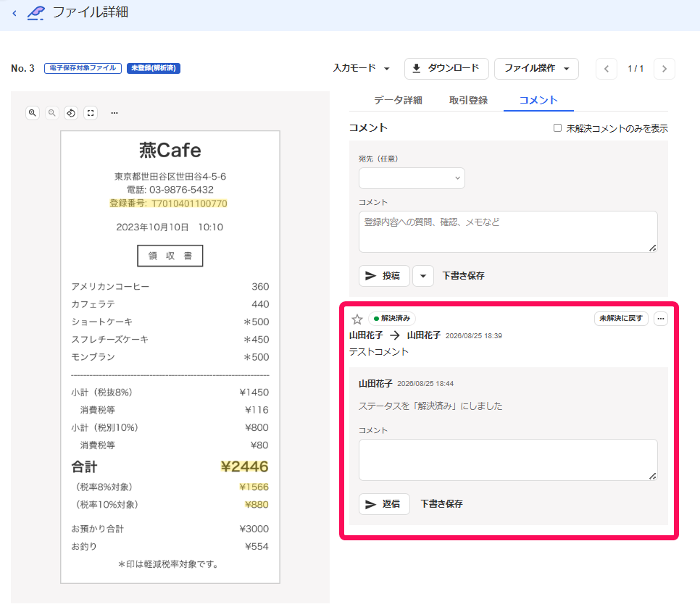The width and height of the screenshot is (700, 612).
Task: Select the コメント tab
Action: pos(538,101)
